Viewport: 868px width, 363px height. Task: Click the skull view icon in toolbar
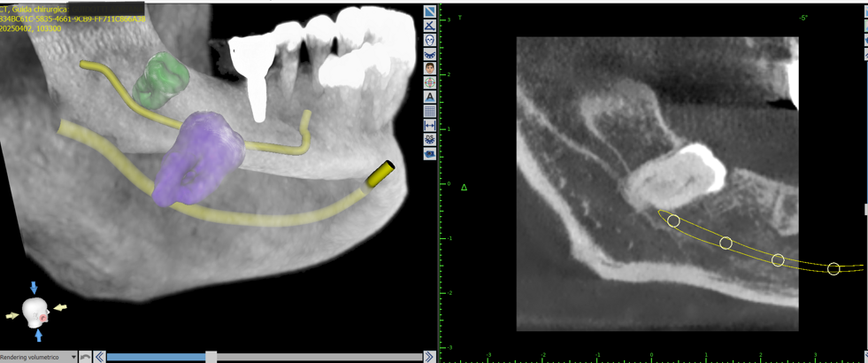[430, 40]
